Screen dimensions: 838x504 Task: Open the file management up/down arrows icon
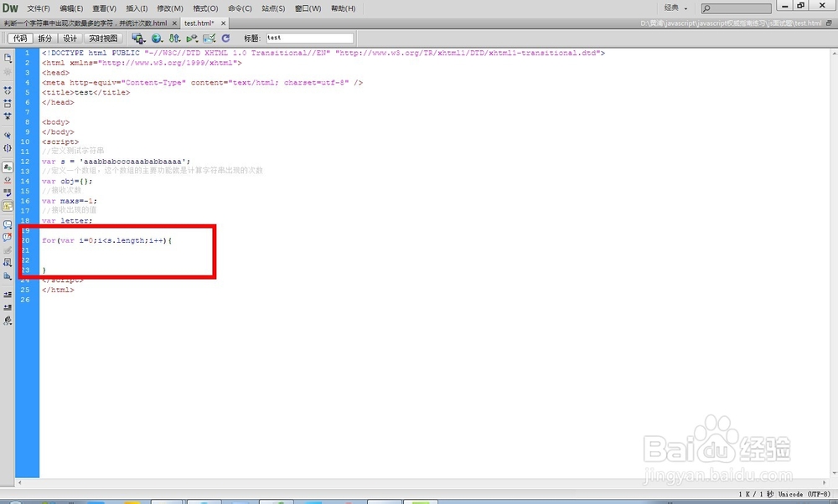[x=174, y=39]
